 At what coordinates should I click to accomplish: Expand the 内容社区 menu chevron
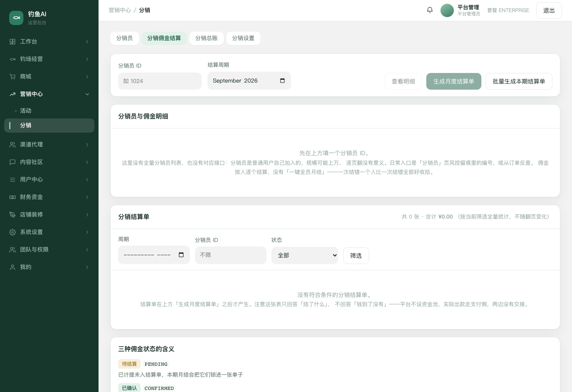point(87,162)
